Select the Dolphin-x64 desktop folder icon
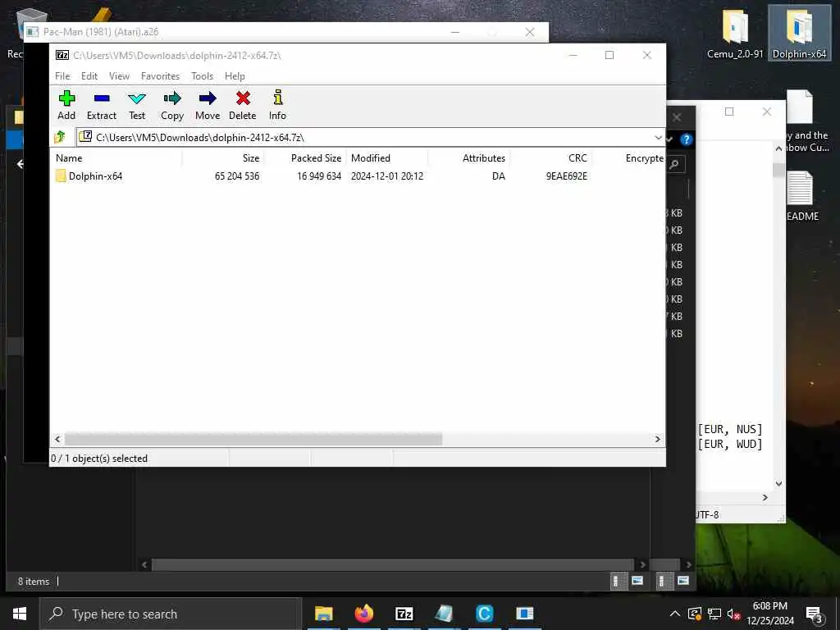The height and width of the screenshot is (630, 840). [x=799, y=33]
